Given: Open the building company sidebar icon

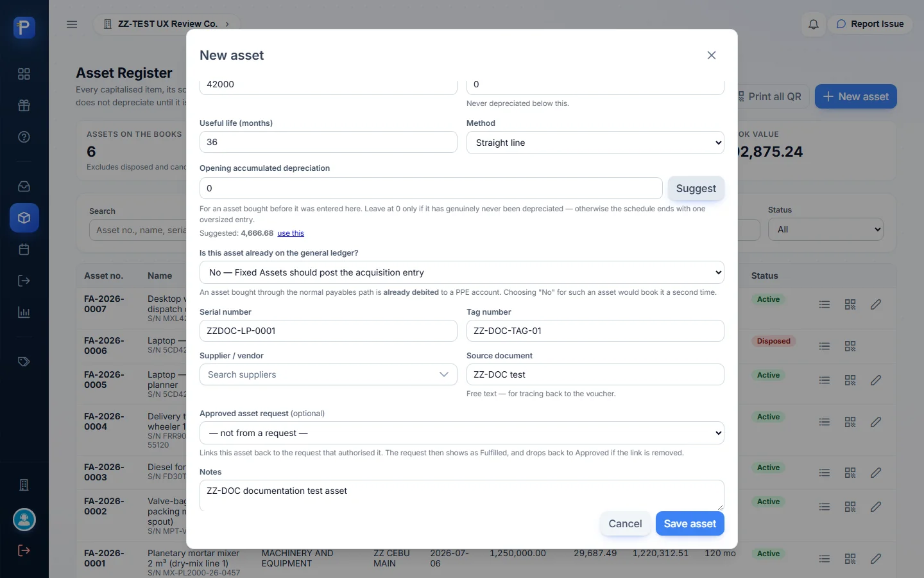Looking at the screenshot, I should [24, 485].
